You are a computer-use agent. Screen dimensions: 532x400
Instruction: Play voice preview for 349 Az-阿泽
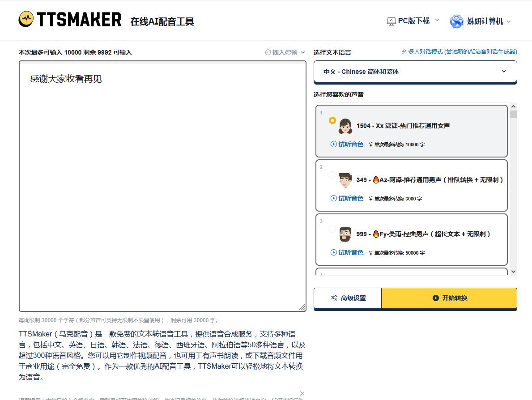[347, 198]
